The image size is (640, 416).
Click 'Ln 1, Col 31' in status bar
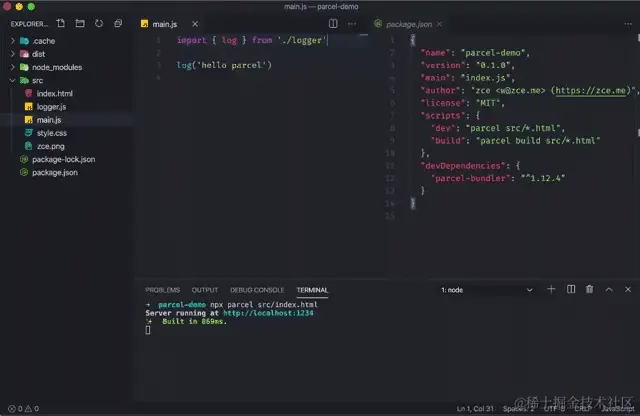click(x=475, y=408)
